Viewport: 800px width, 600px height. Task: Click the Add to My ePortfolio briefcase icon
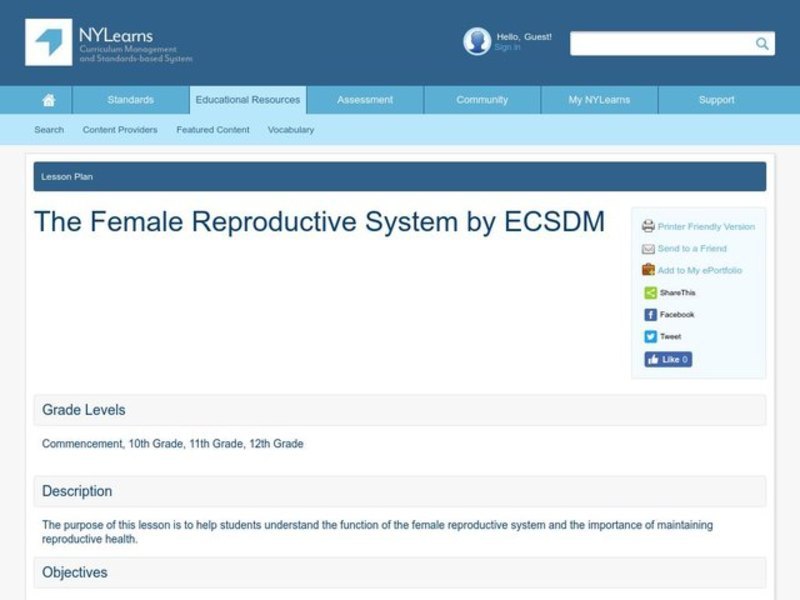648,270
